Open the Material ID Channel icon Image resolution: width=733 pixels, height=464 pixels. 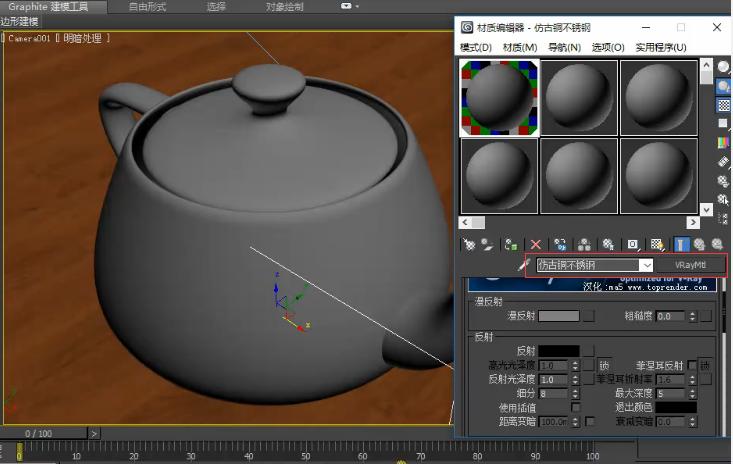point(632,244)
